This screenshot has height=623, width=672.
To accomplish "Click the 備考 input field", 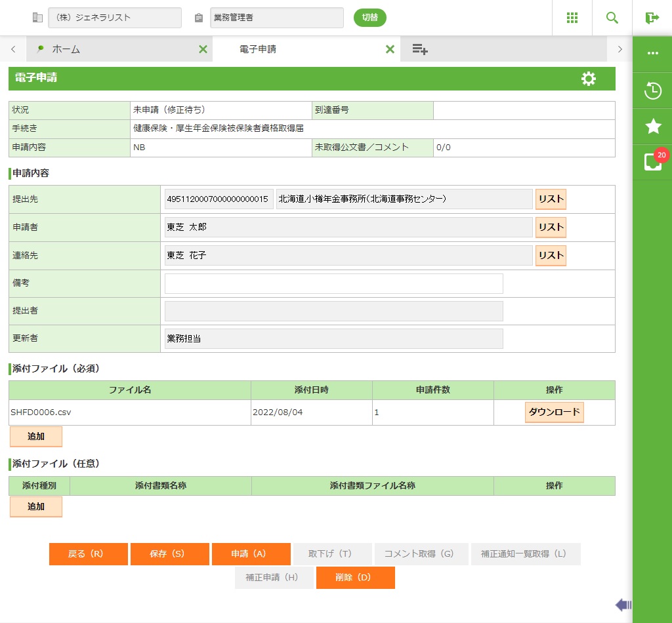I will [333, 283].
